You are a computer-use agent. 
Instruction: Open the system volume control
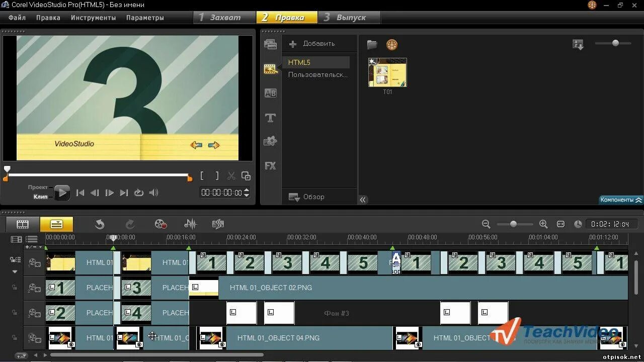(153, 193)
